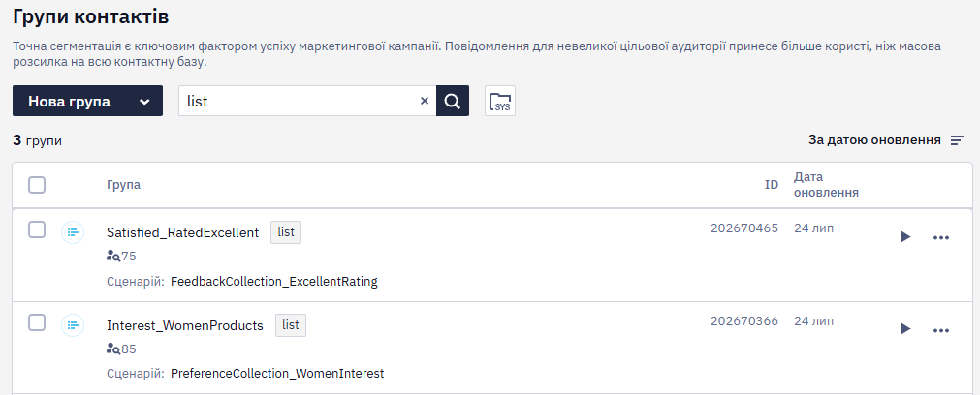Click list-type icon of Interest_WomenProducts

(x=73, y=325)
